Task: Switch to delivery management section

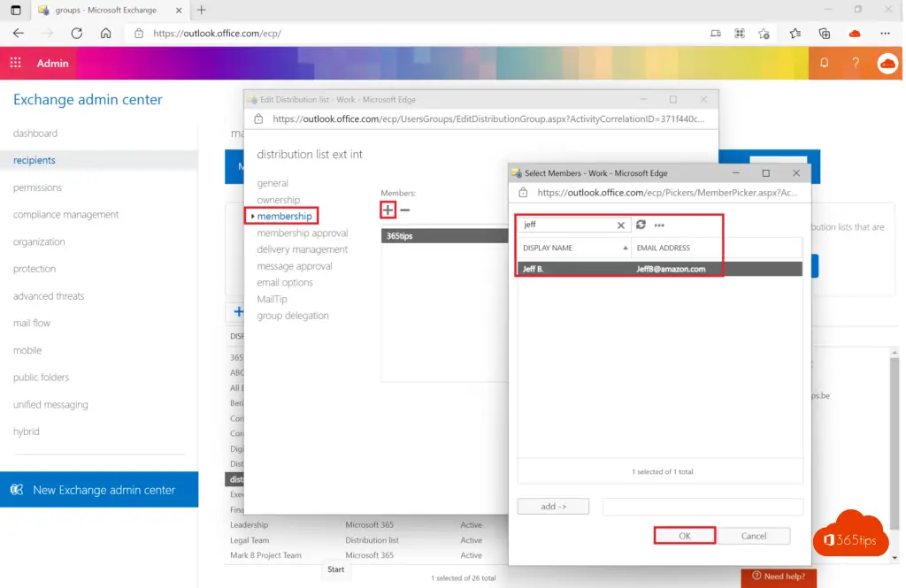Action: coord(302,249)
